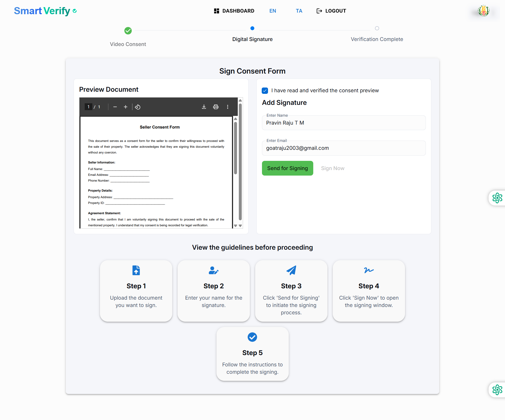Click the government emblem profile icon

(483, 11)
